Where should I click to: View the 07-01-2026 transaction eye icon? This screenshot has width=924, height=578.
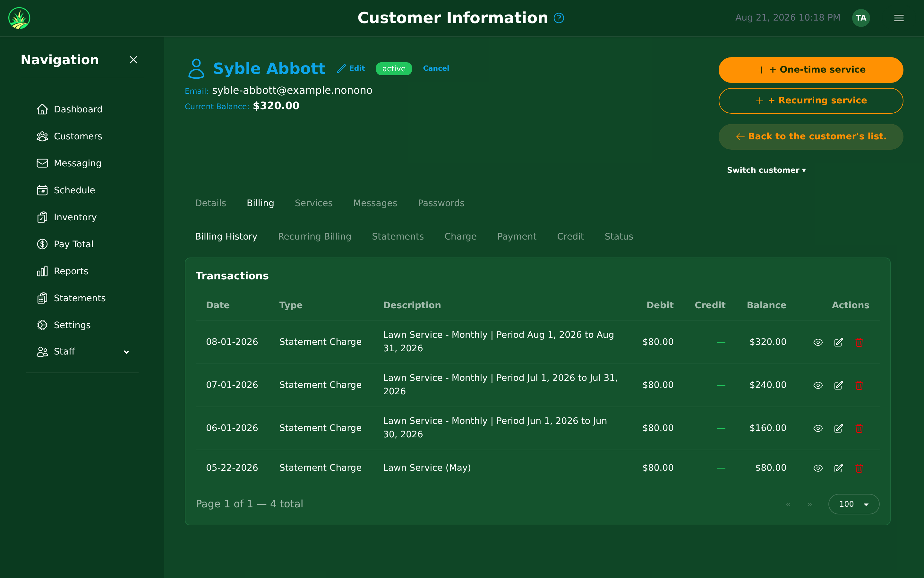[x=818, y=385]
